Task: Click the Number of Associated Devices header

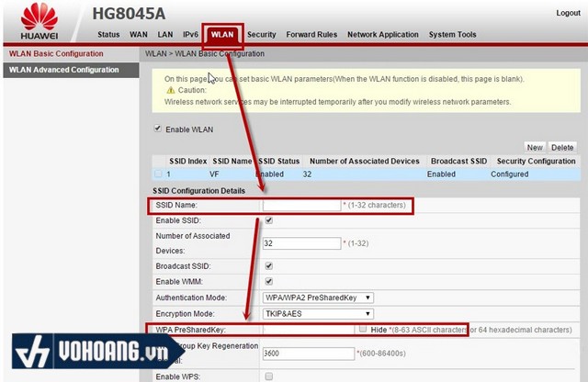Action: coord(364,162)
